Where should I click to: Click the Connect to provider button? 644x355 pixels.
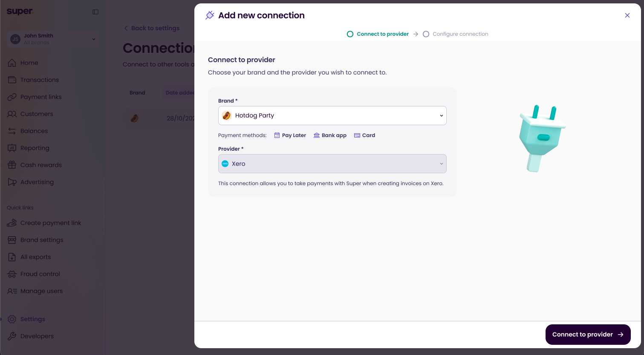[x=588, y=335]
